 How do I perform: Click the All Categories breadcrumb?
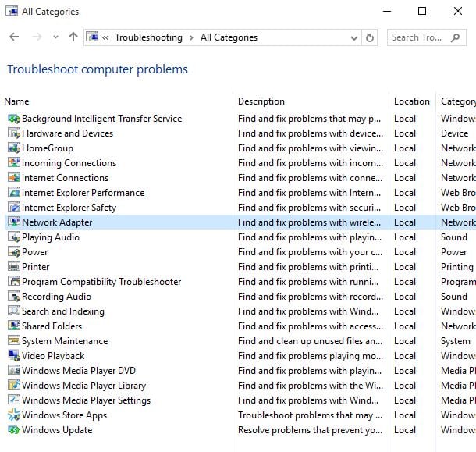pos(229,37)
